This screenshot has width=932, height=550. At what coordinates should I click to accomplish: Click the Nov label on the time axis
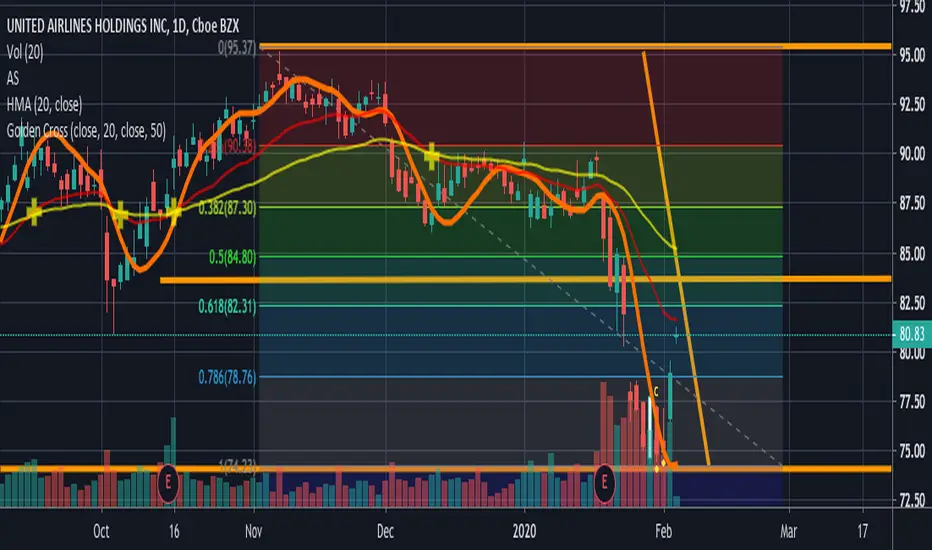coord(254,531)
